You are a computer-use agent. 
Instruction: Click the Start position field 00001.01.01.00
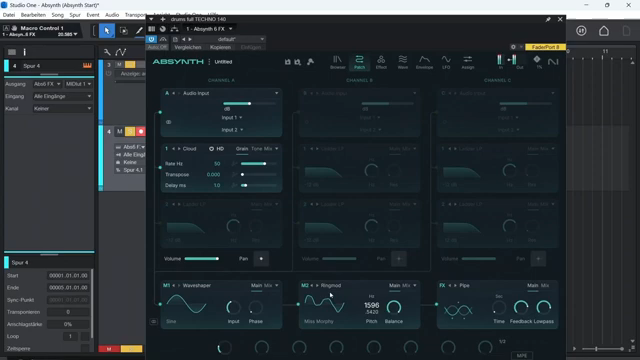[x=68, y=276]
